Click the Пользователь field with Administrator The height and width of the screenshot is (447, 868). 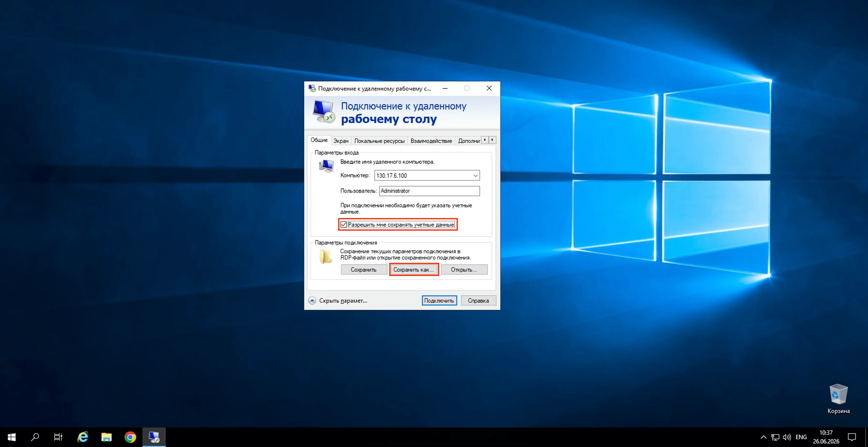coord(429,191)
